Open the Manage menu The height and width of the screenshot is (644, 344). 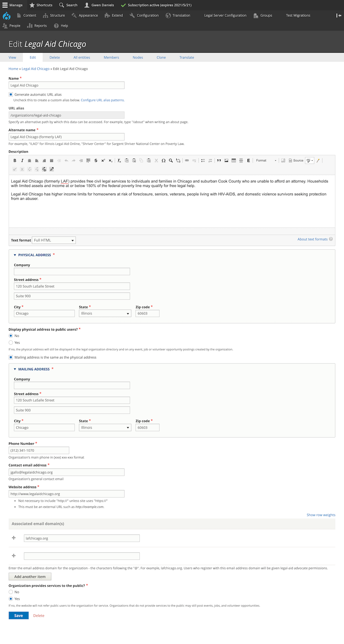[x=13, y=5]
